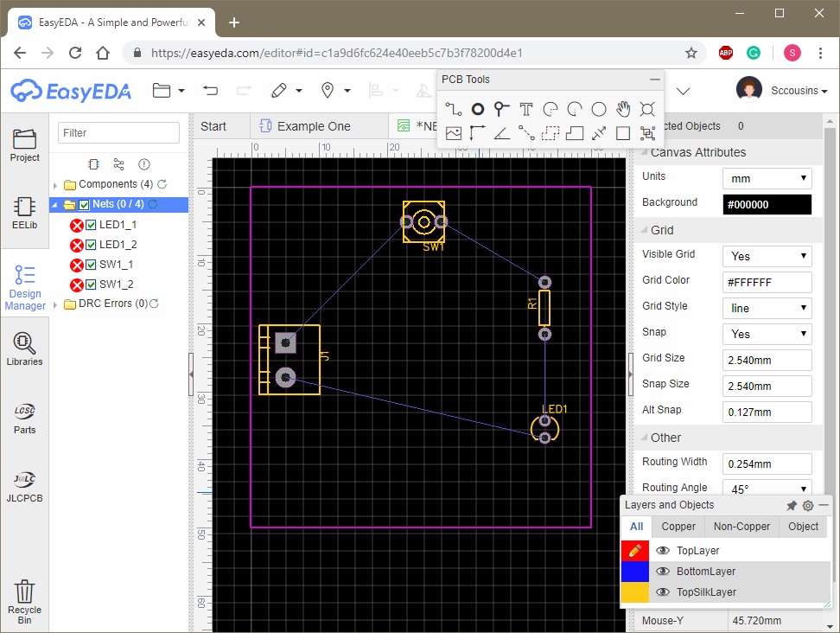Open the Layers and Objects settings gear
The width and height of the screenshot is (840, 633).
tap(808, 506)
